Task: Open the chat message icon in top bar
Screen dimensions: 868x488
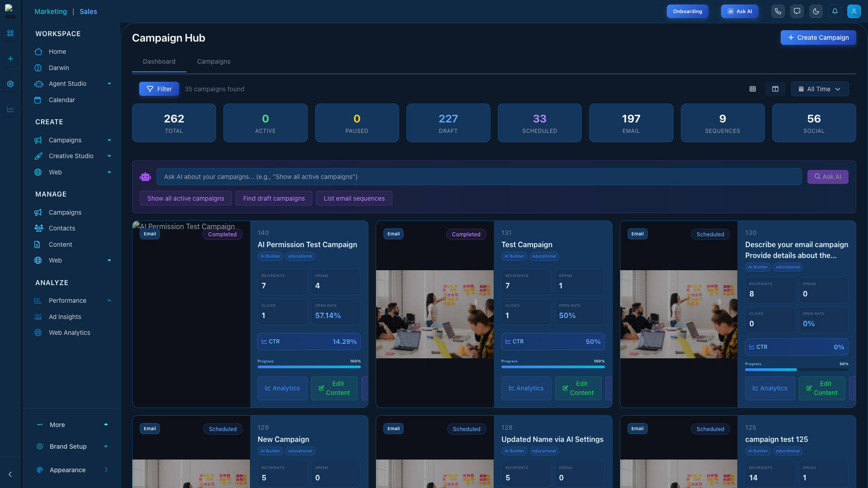Action: tap(797, 11)
